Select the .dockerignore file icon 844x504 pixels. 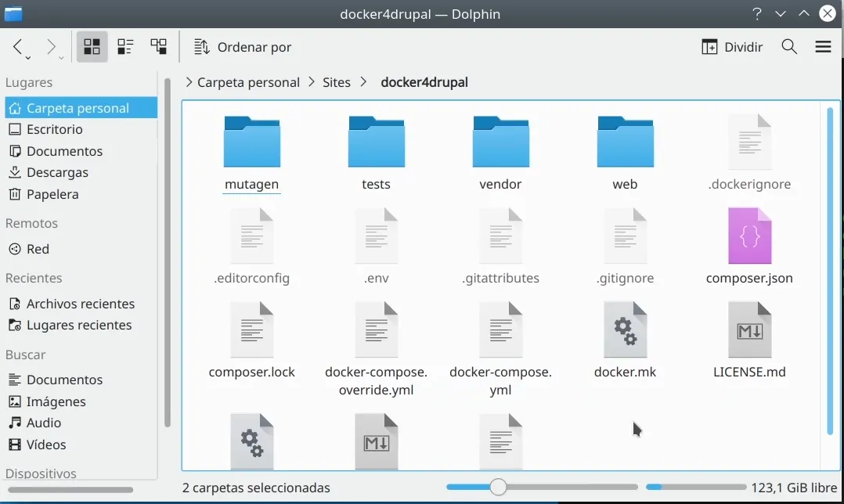(750, 142)
